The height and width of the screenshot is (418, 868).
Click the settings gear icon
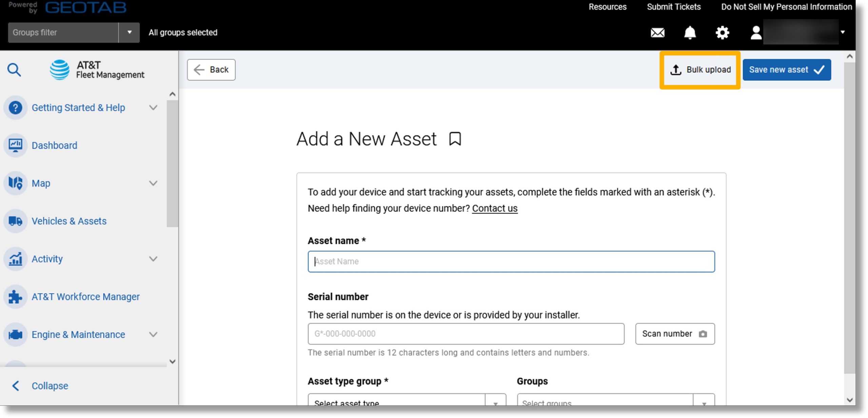(723, 32)
